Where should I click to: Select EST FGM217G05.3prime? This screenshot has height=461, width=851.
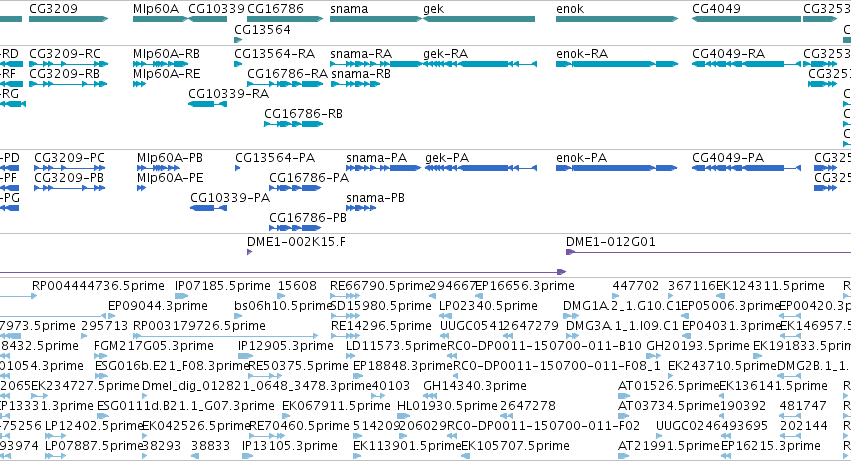click(x=154, y=346)
